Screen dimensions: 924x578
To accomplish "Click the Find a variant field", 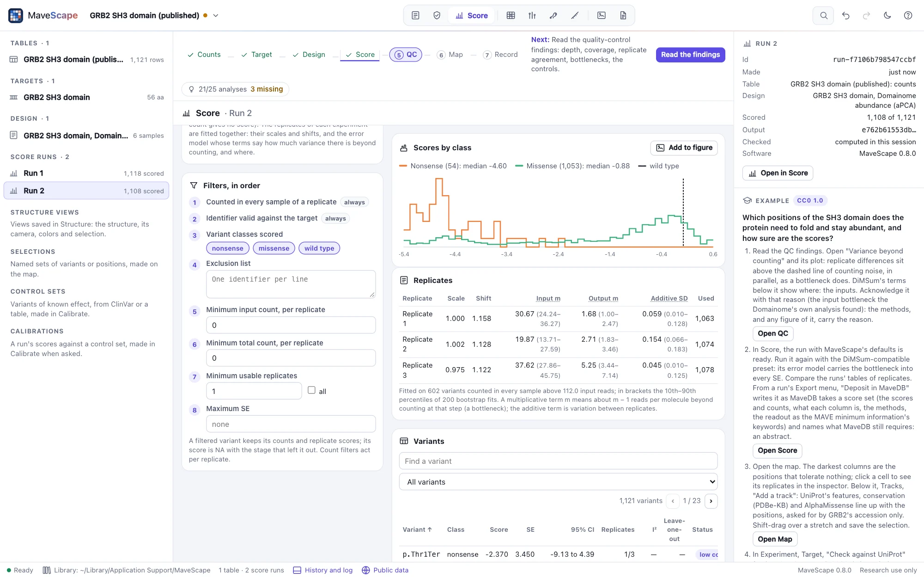I will [558, 461].
